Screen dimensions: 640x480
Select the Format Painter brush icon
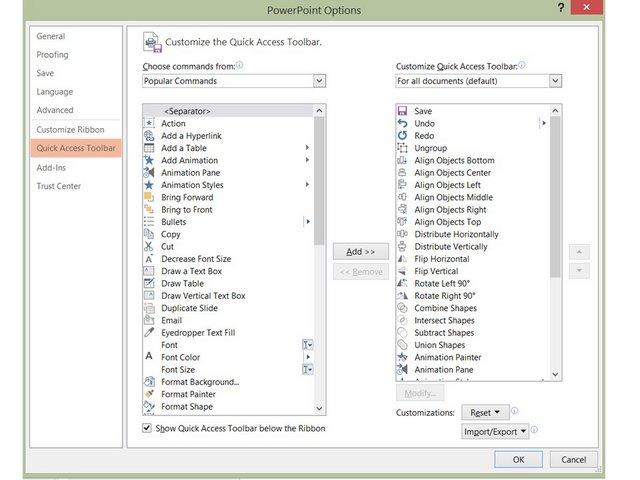pos(149,394)
